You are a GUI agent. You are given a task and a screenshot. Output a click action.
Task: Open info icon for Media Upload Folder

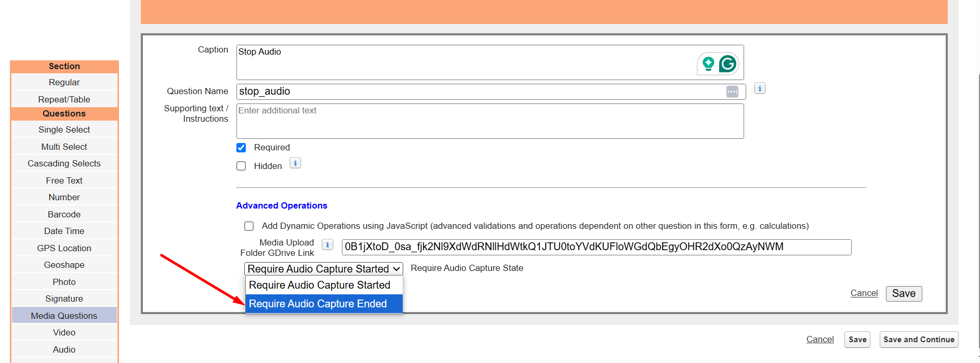[x=327, y=244]
